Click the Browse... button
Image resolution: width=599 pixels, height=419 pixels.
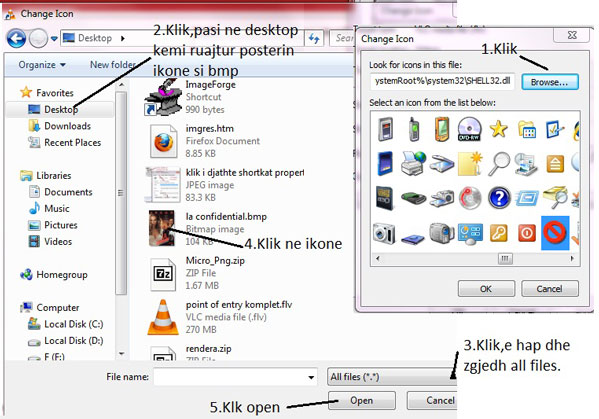(550, 82)
